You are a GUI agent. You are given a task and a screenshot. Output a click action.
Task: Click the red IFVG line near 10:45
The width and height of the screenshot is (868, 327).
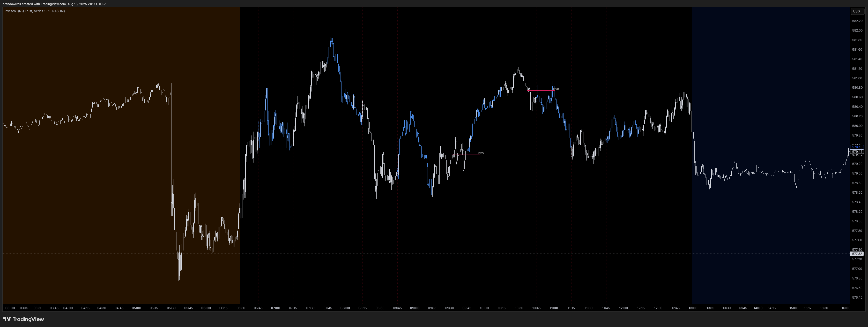[x=541, y=90]
